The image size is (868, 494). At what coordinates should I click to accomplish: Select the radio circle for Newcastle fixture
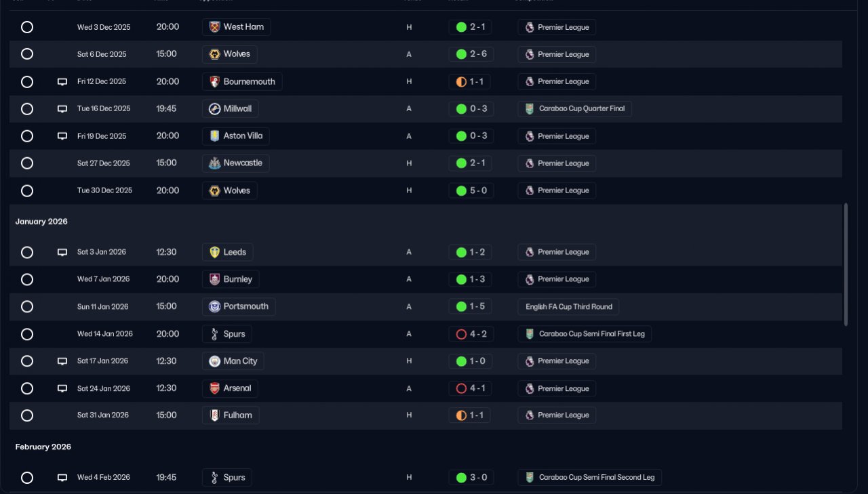click(x=27, y=163)
